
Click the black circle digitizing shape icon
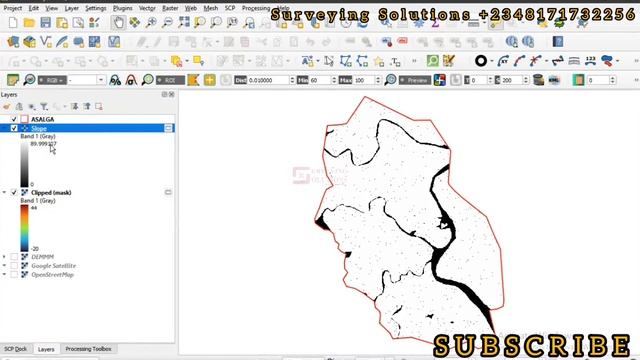point(481,61)
